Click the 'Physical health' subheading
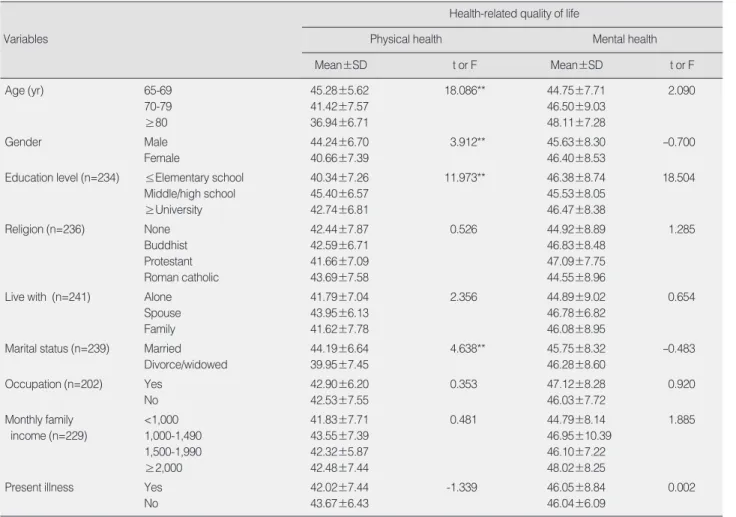 (x=406, y=39)
